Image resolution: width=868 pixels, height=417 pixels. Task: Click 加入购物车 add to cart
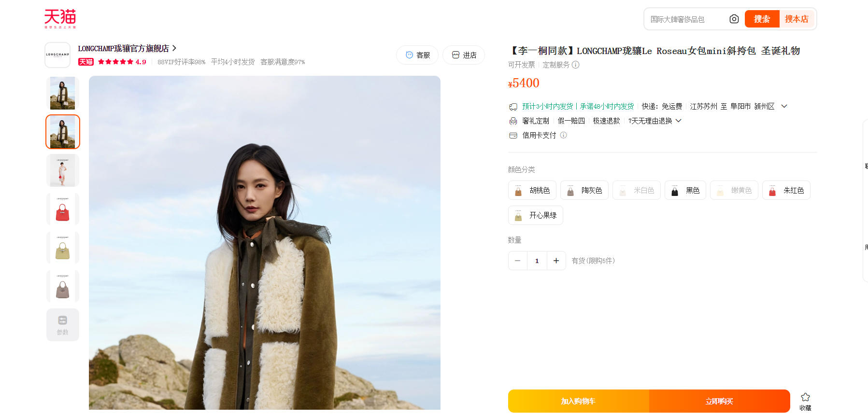pyautogui.click(x=578, y=401)
